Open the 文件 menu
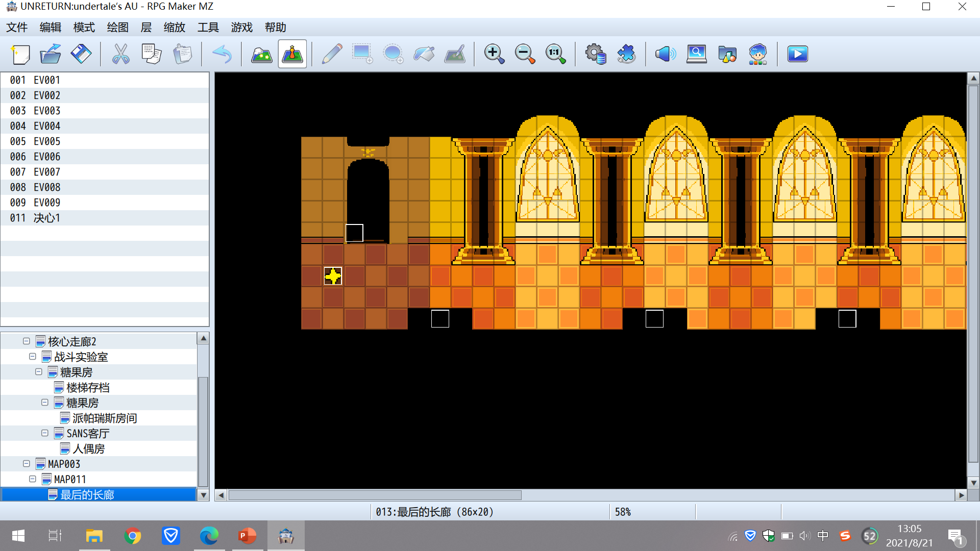This screenshot has height=551, width=980. pos(17,27)
